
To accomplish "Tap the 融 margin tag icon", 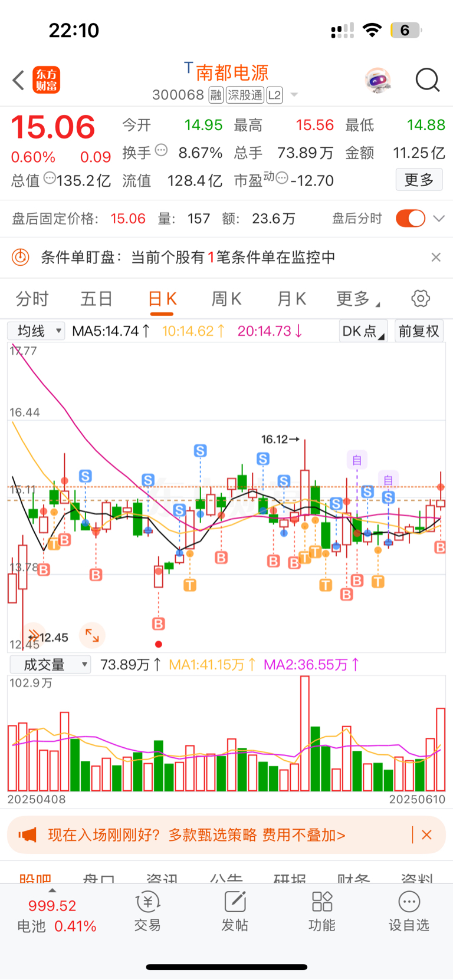I will coord(216,95).
